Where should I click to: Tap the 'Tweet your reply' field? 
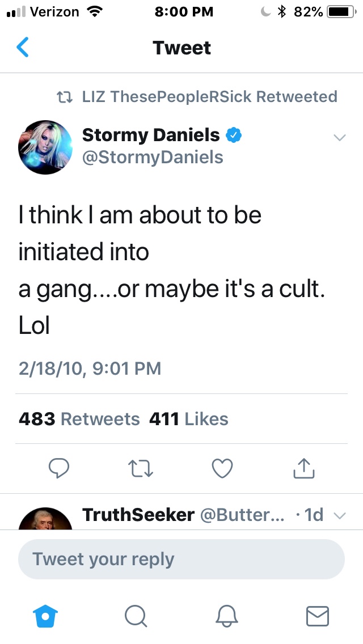point(181,559)
